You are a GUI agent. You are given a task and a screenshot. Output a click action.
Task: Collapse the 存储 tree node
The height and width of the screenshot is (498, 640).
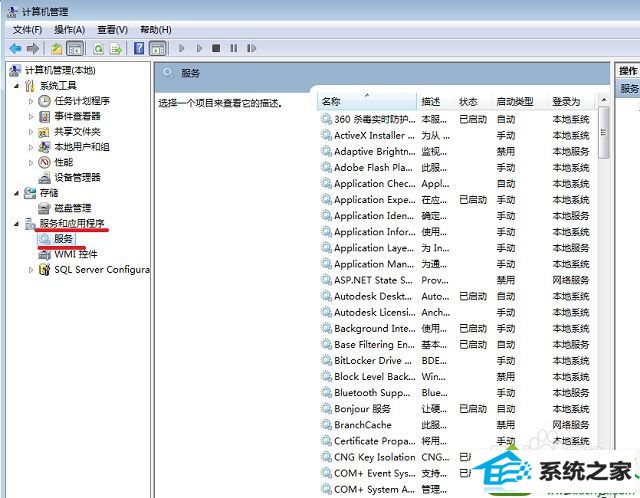point(16,193)
